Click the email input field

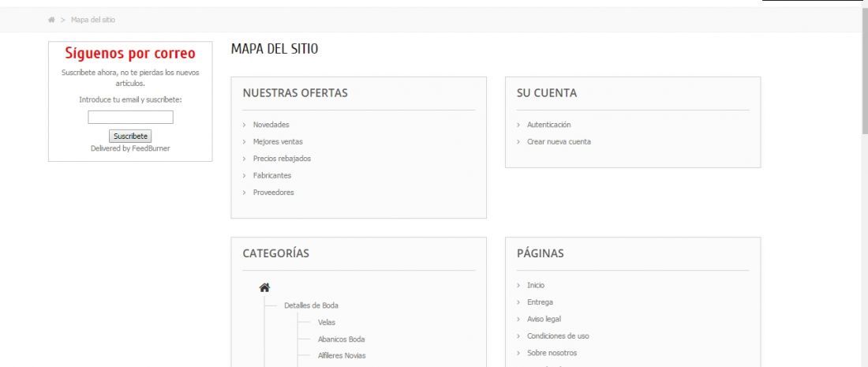[131, 118]
